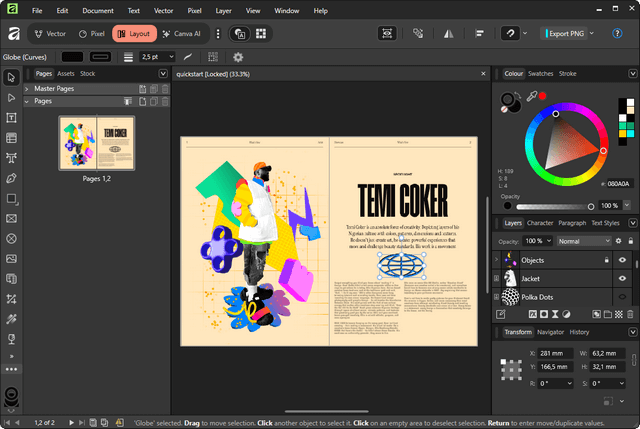Pick the Pen tool

(x=11, y=178)
